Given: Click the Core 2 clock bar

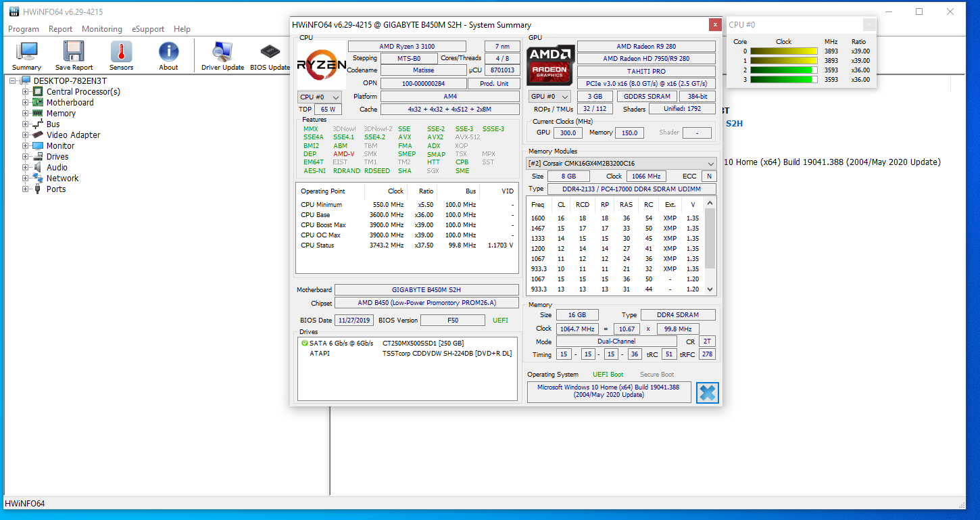Looking at the screenshot, I should tap(784, 70).
